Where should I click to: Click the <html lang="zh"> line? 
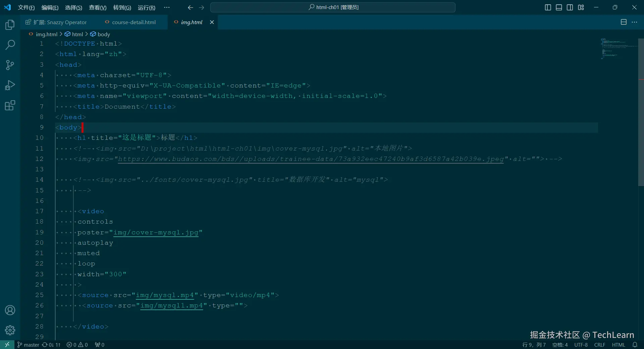[91, 54]
